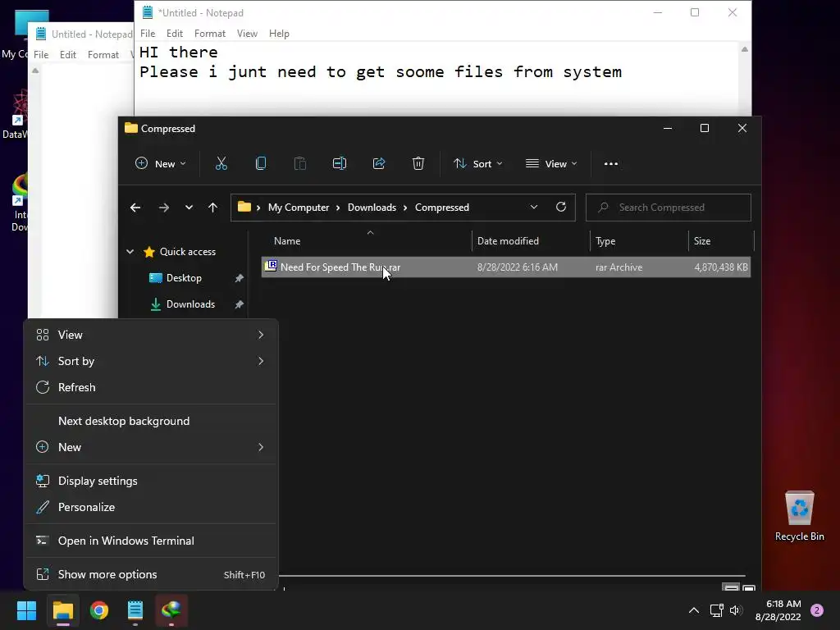
Task: Open the File menu in front Notepad
Action: 148,33
